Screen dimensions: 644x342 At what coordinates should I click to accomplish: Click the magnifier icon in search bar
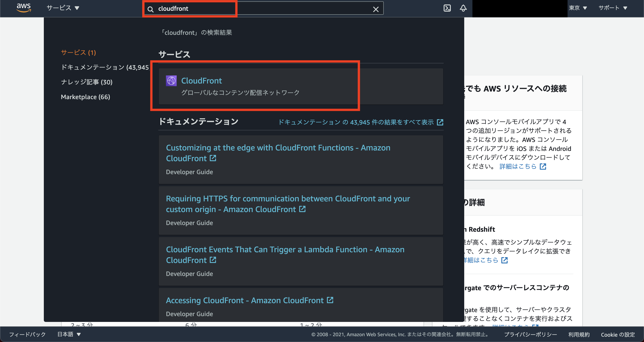click(x=150, y=9)
